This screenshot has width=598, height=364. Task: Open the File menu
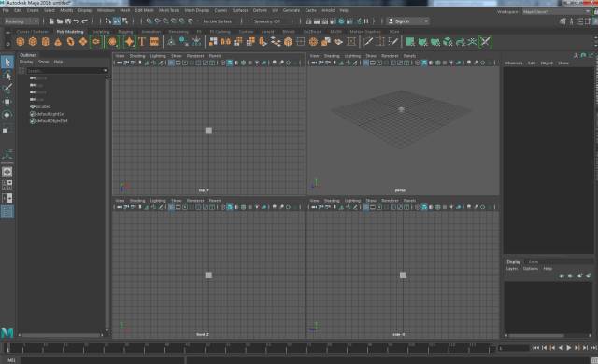pos(7,10)
